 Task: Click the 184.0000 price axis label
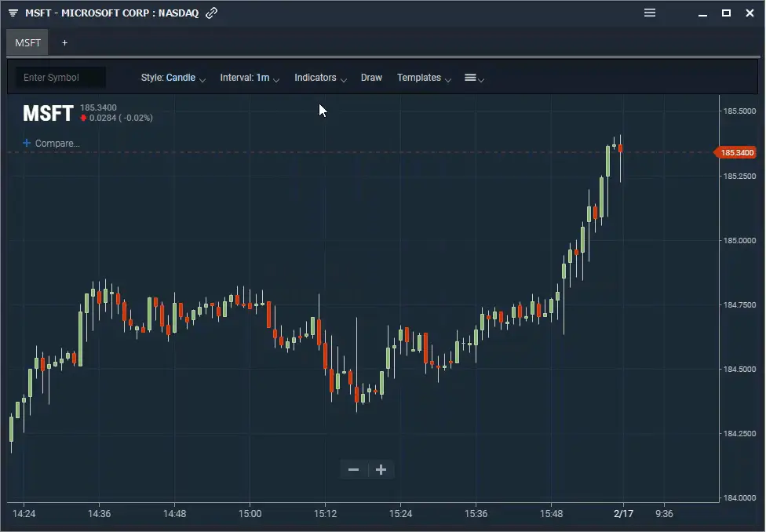coord(739,497)
